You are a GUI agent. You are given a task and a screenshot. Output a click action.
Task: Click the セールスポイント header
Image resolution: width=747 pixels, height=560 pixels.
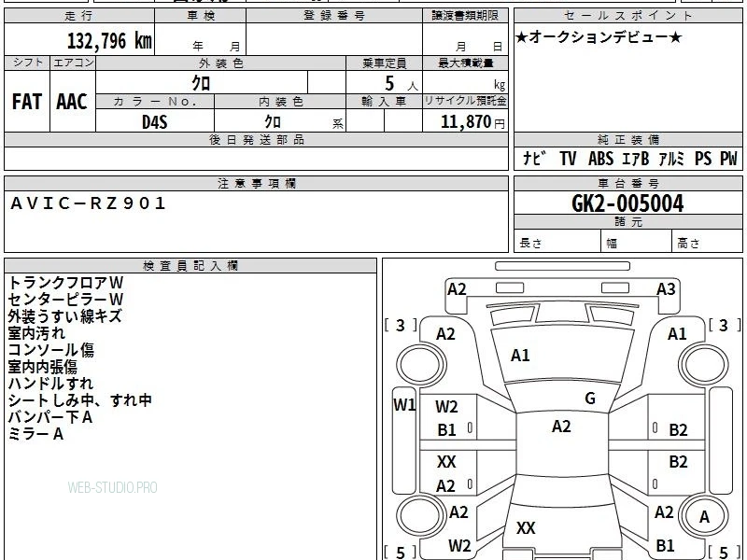628,16
